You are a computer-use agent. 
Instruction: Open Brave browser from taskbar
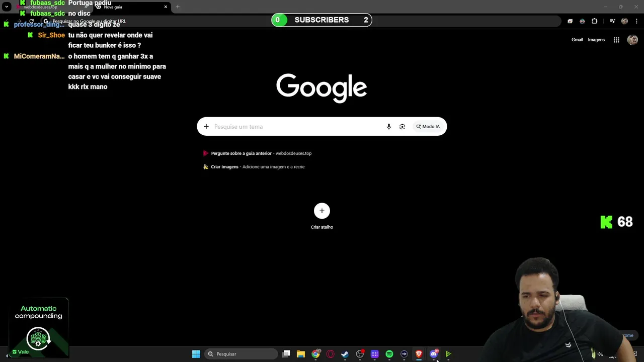coord(419,354)
